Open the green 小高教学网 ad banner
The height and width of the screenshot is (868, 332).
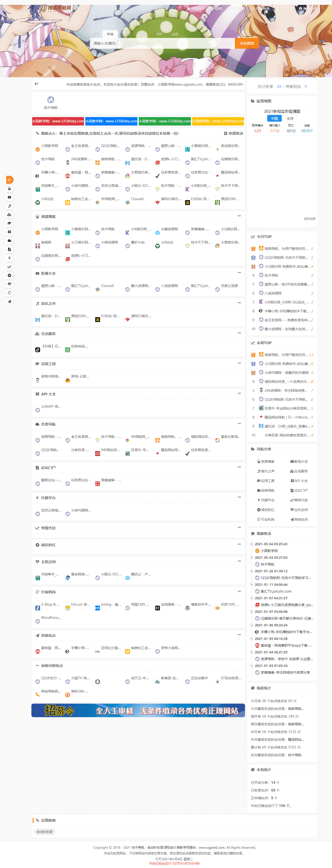point(165,121)
